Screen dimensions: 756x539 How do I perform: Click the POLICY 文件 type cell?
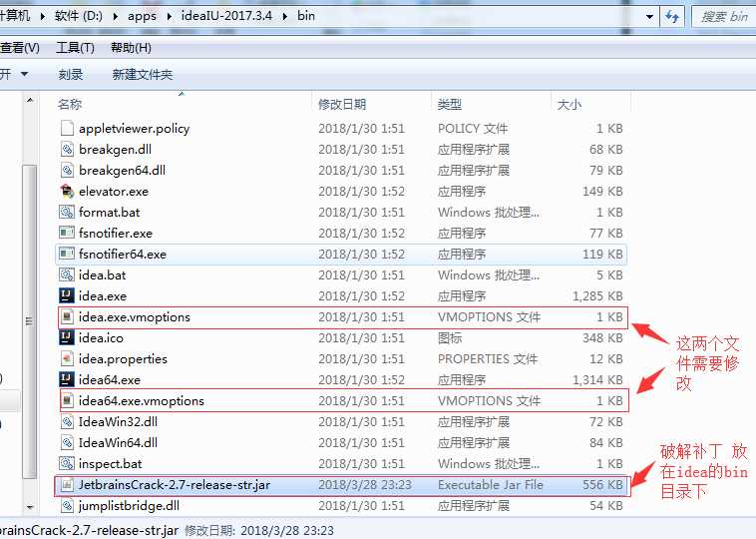[473, 129]
